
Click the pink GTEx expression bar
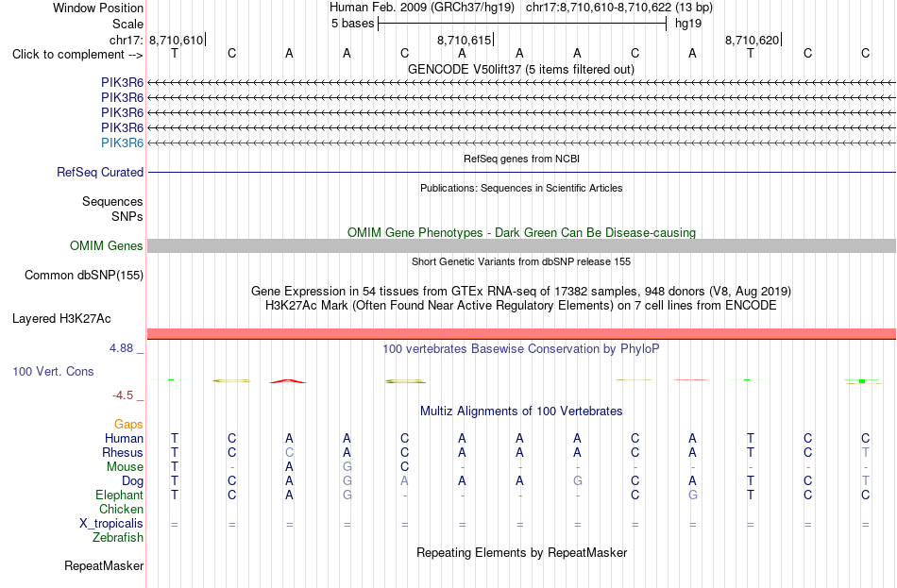(x=521, y=333)
